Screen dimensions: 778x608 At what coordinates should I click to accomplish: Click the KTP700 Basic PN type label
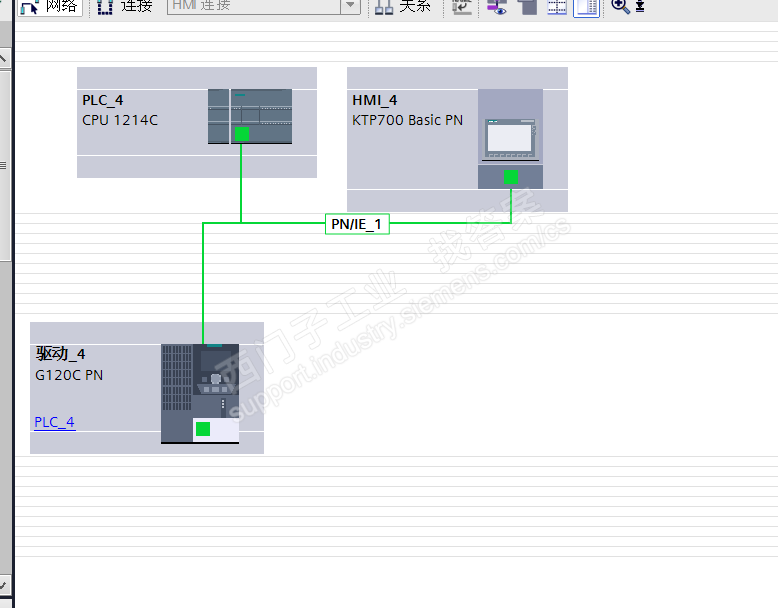pyautogui.click(x=407, y=120)
